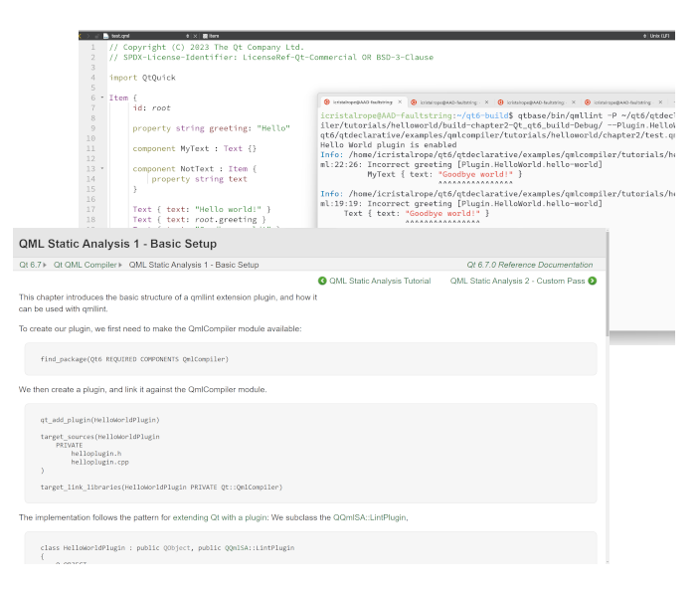
Task: Click 'Hello World plugin is enabled' in terminal
Action: point(389,144)
